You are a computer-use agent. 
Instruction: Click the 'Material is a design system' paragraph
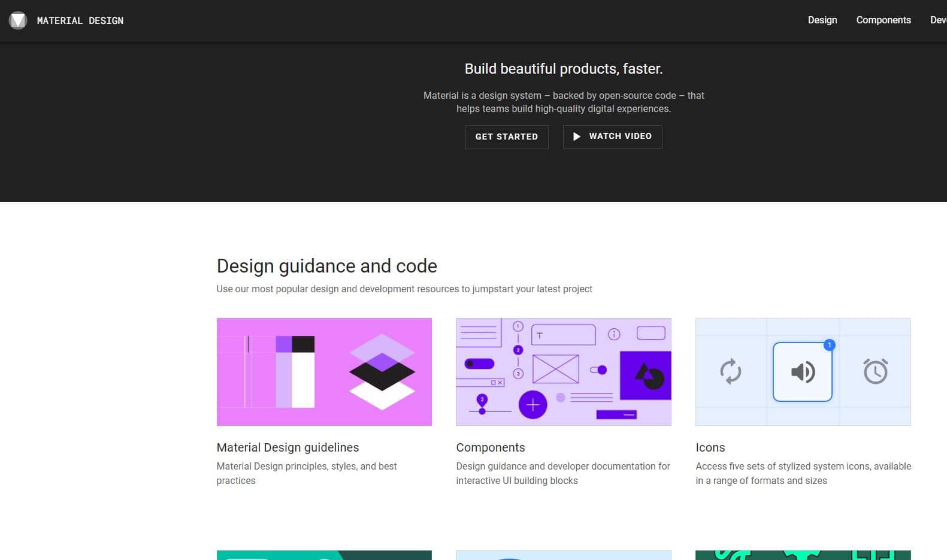[564, 102]
